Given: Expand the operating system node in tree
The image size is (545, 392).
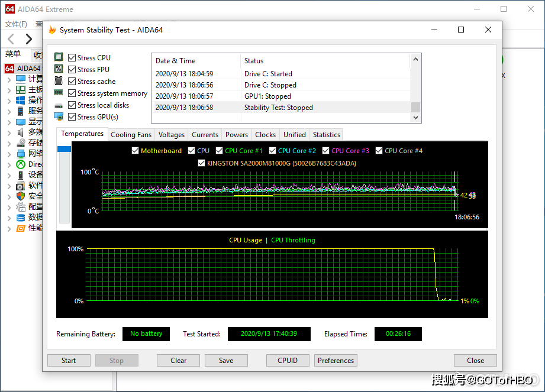Looking at the screenshot, I should [9, 101].
